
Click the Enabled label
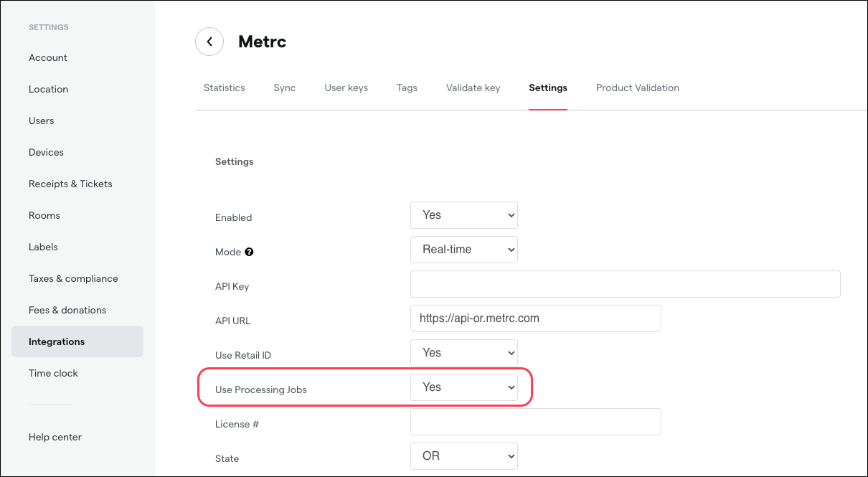234,217
